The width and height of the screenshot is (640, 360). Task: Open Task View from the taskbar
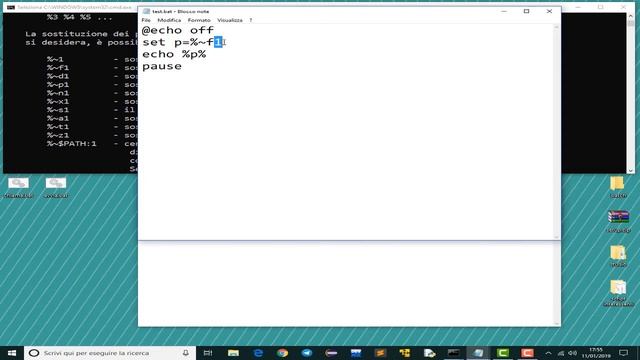click(x=208, y=353)
